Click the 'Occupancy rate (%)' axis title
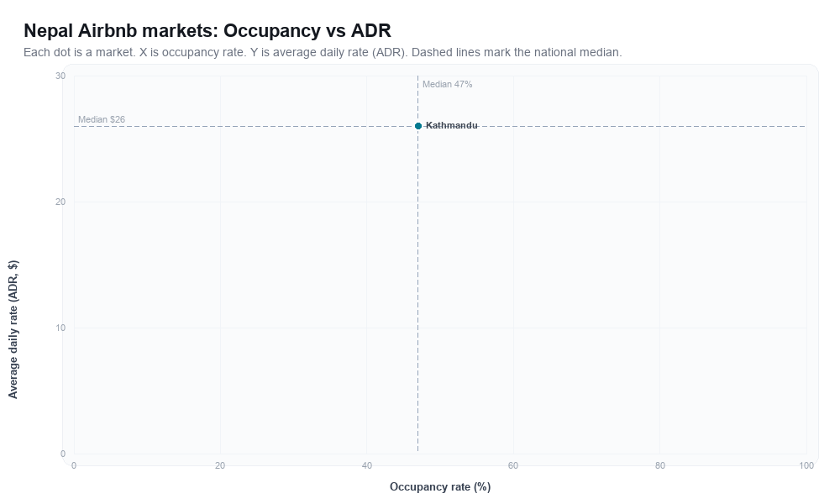The height and width of the screenshot is (504, 840). [440, 487]
